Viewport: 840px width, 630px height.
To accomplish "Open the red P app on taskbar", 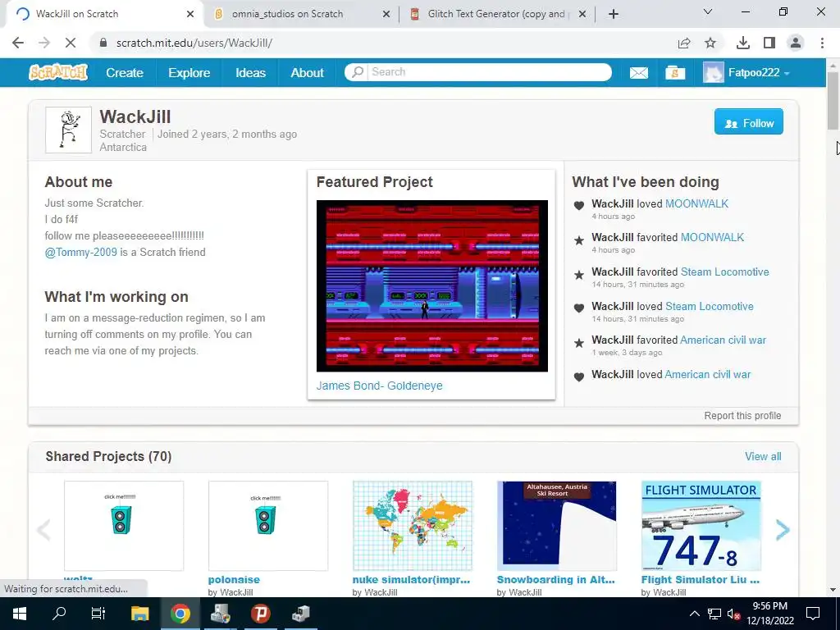I will coord(260,614).
